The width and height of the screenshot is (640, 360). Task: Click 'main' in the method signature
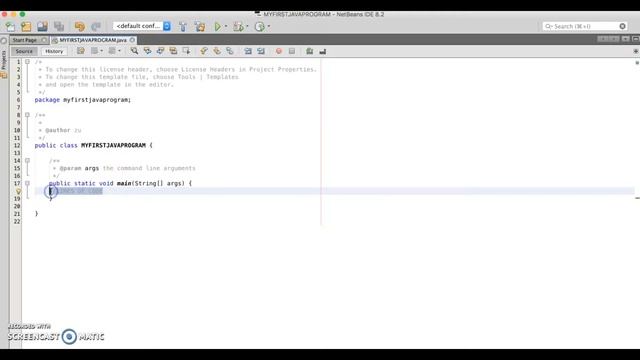coord(124,183)
